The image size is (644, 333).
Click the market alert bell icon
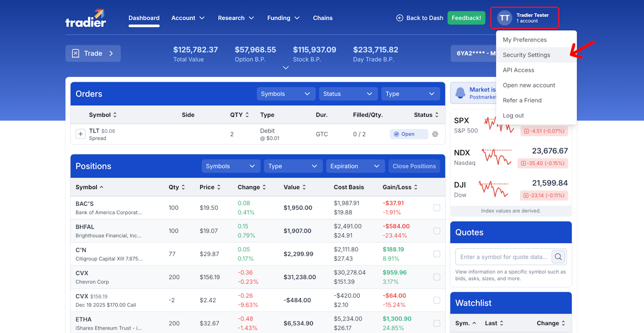[460, 93]
